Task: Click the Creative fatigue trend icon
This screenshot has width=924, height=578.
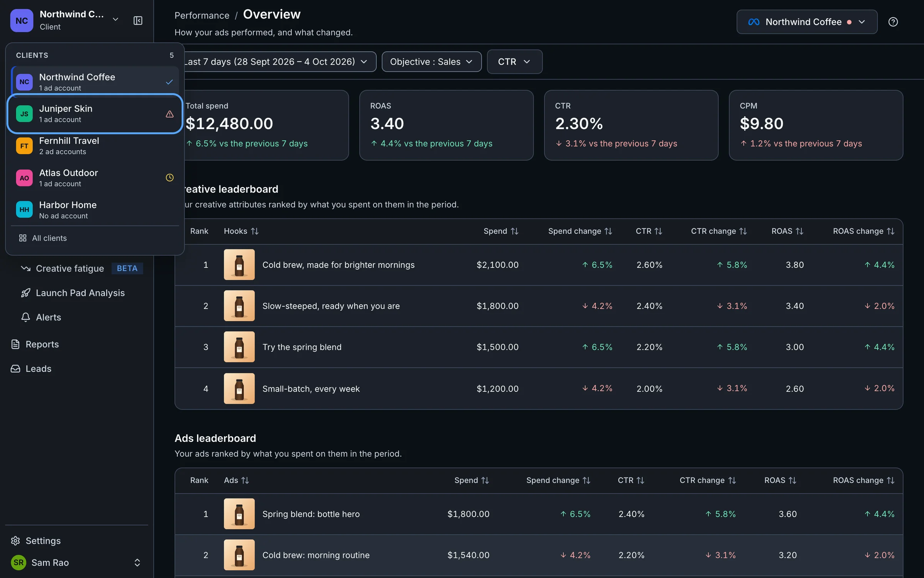Action: point(26,268)
